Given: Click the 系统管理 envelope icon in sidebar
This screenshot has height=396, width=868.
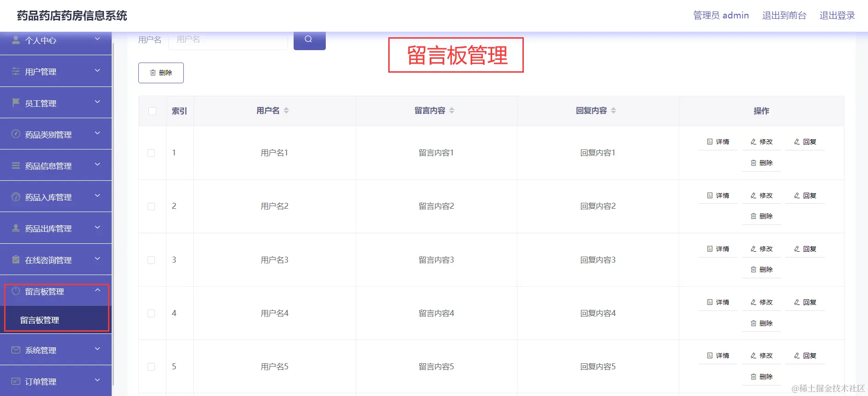Looking at the screenshot, I should click(x=16, y=350).
